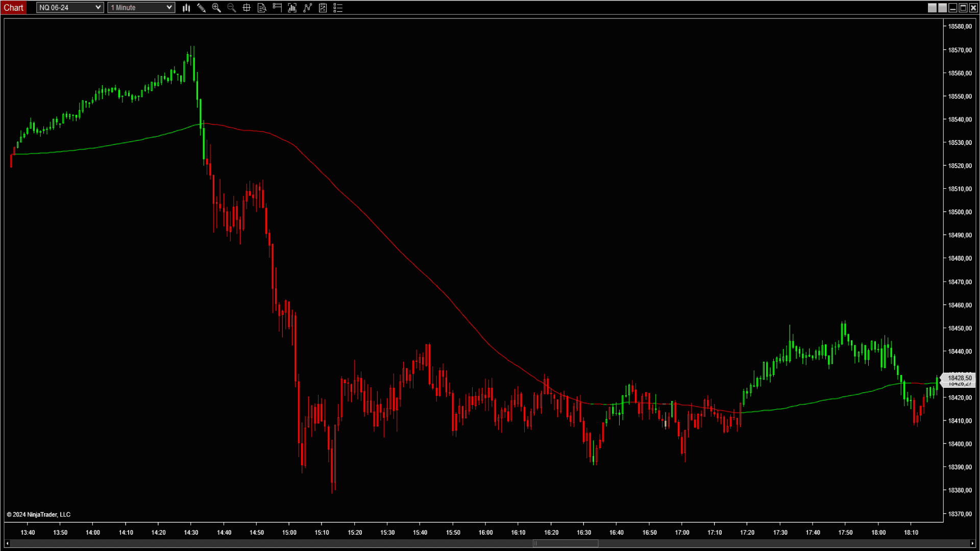
Task: Click the 18370,00 price axis label
Action: point(960,514)
